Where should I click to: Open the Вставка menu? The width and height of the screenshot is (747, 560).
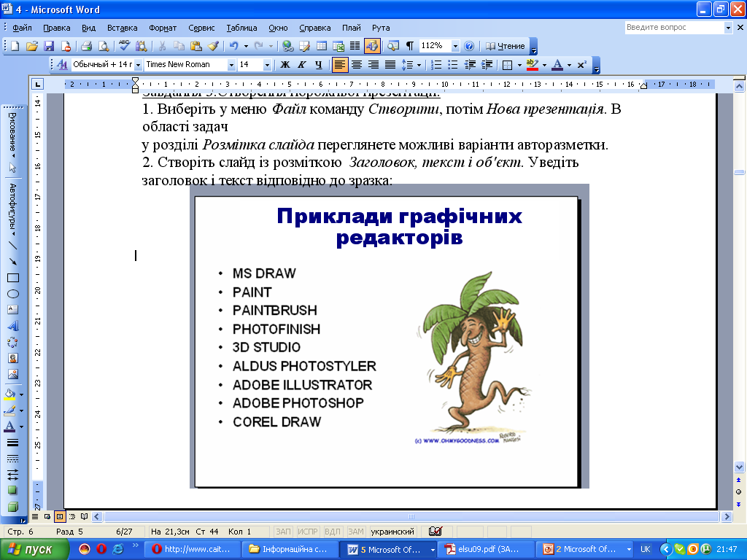pyautogui.click(x=122, y=28)
